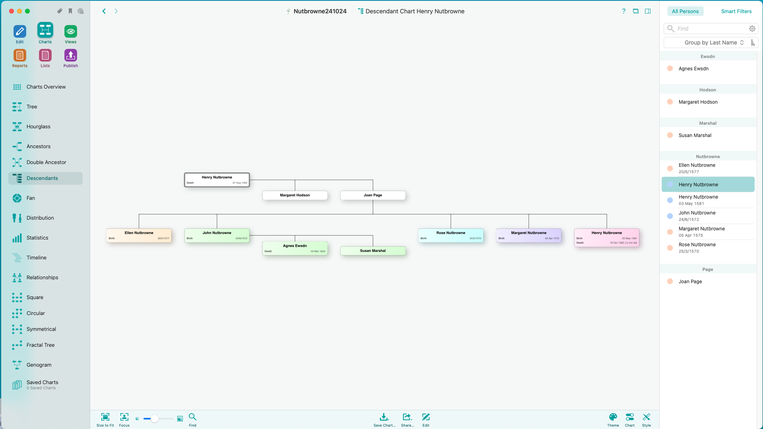Click the Joan Page chart box
This screenshot has width=763, height=429.
pyautogui.click(x=373, y=195)
